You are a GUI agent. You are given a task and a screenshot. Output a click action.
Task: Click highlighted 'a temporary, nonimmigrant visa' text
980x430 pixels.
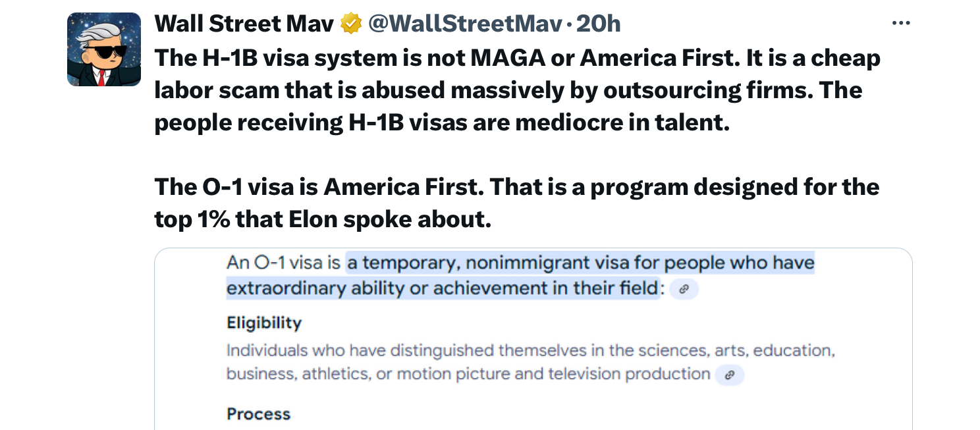468,263
